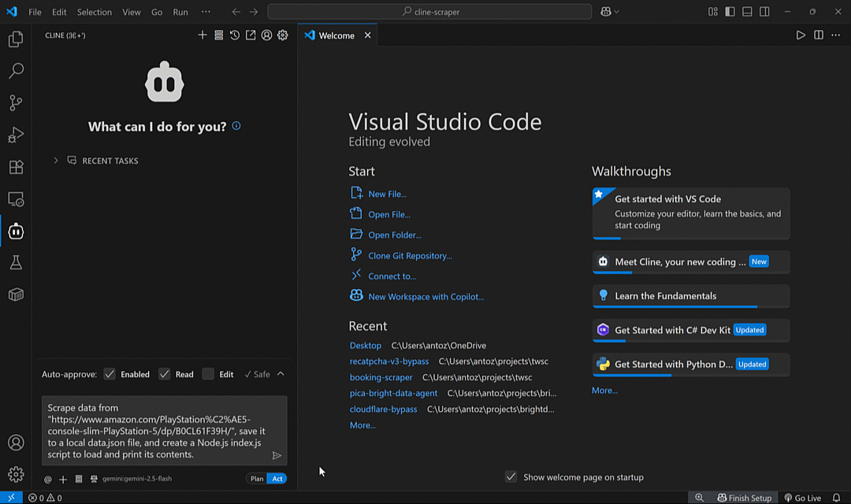Collapse the Auto-approve options chevron

[281, 374]
